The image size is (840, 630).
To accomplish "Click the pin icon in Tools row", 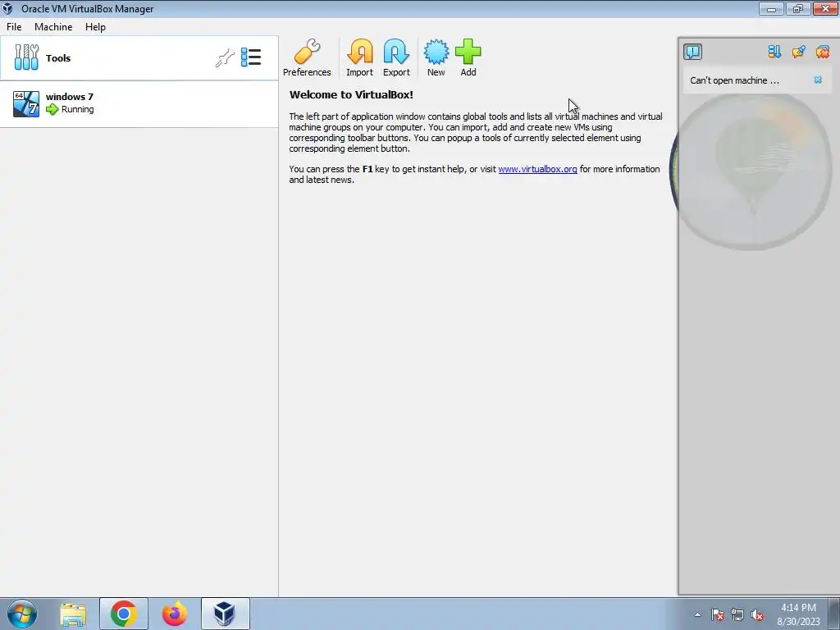I will point(225,58).
